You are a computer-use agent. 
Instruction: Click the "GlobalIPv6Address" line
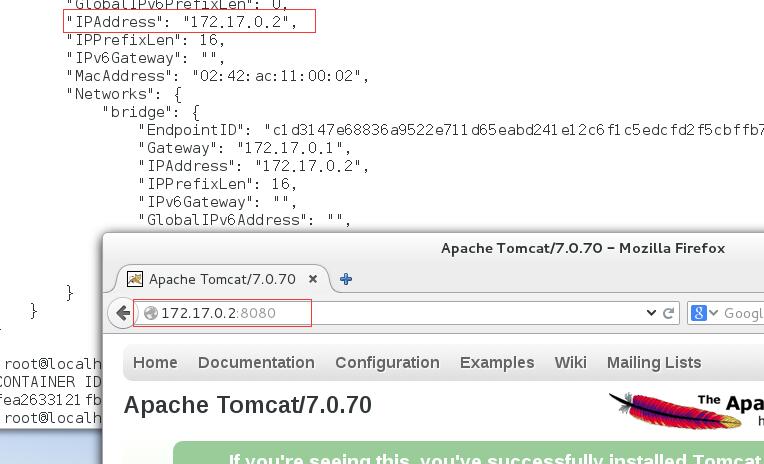(245, 220)
